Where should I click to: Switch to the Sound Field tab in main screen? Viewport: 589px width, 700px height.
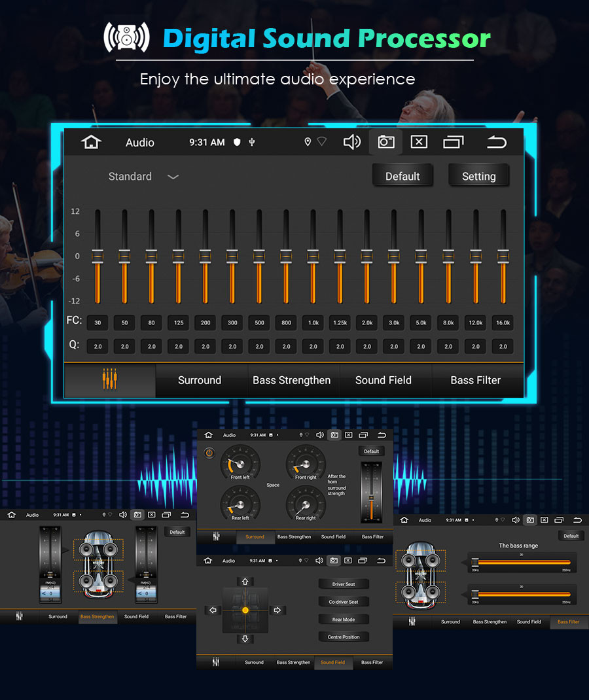[383, 380]
